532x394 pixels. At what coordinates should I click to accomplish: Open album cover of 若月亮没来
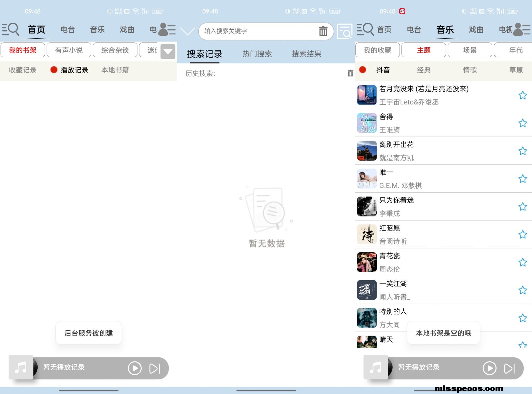tap(367, 95)
